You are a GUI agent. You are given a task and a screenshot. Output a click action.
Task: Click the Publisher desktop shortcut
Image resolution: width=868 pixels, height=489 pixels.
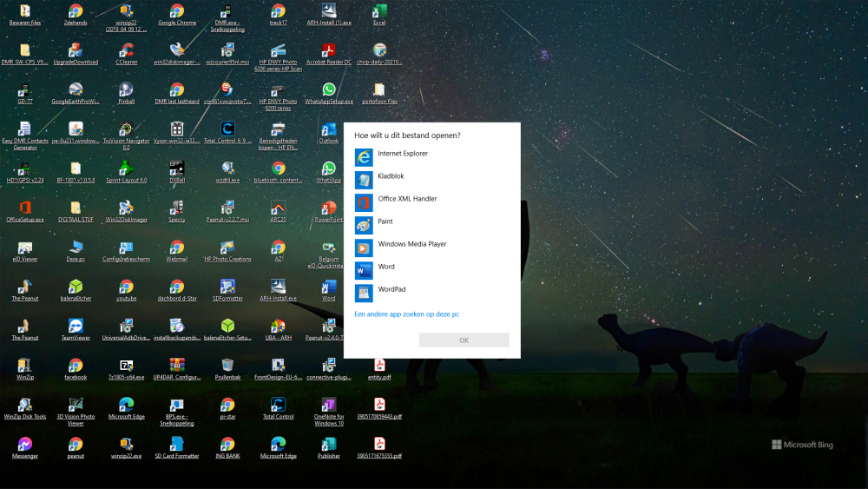(329, 444)
